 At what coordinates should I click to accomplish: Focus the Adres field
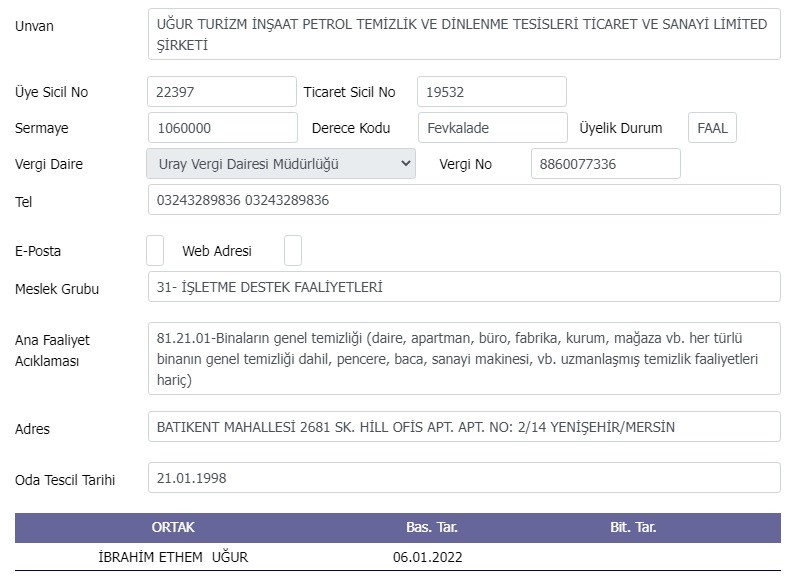(x=464, y=427)
